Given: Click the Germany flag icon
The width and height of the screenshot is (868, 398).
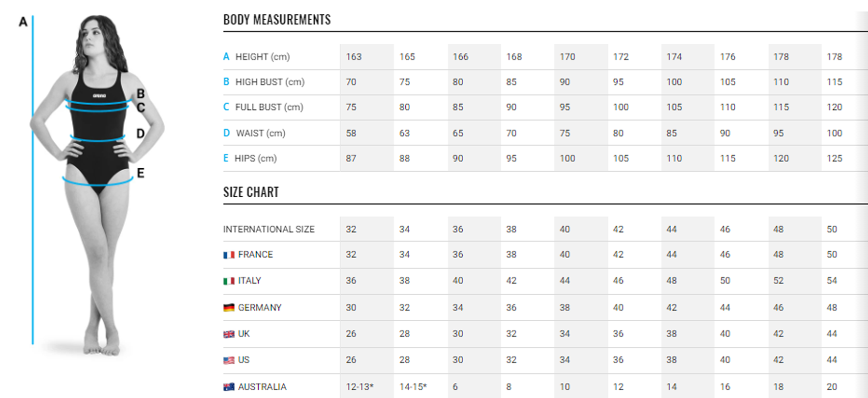Looking at the screenshot, I should 229,307.
